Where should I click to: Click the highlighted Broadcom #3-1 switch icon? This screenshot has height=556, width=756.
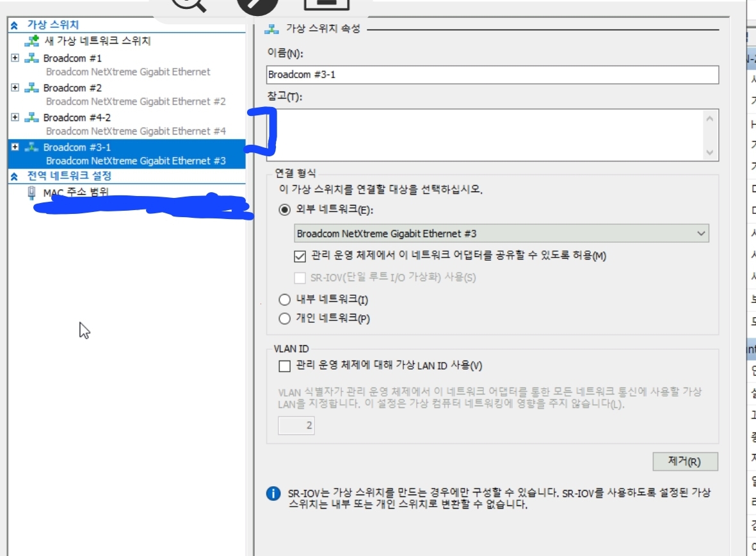32,147
